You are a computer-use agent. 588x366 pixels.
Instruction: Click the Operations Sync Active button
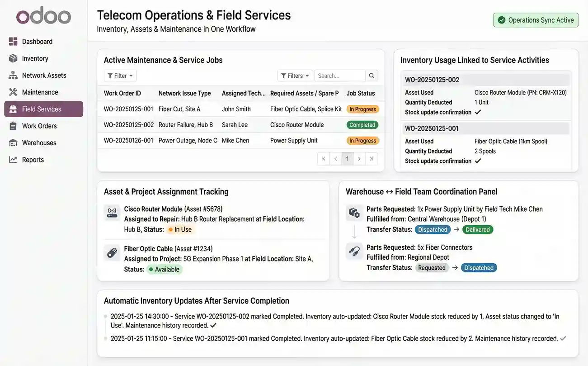(536, 20)
